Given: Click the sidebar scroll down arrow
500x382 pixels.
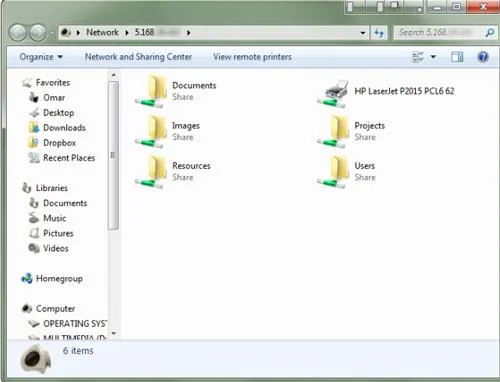Looking at the screenshot, I should point(113,333).
